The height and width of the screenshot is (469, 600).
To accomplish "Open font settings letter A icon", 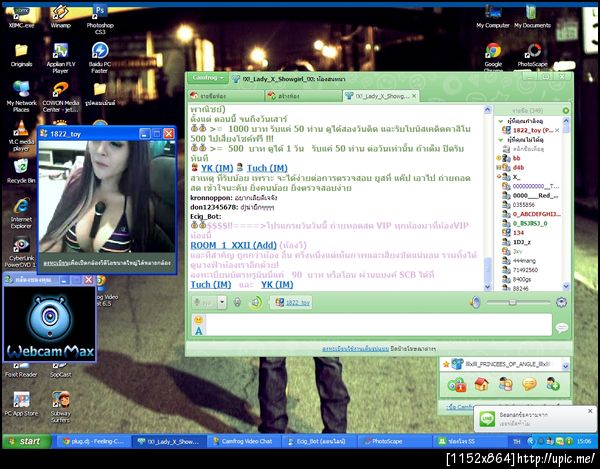I will click(x=199, y=331).
